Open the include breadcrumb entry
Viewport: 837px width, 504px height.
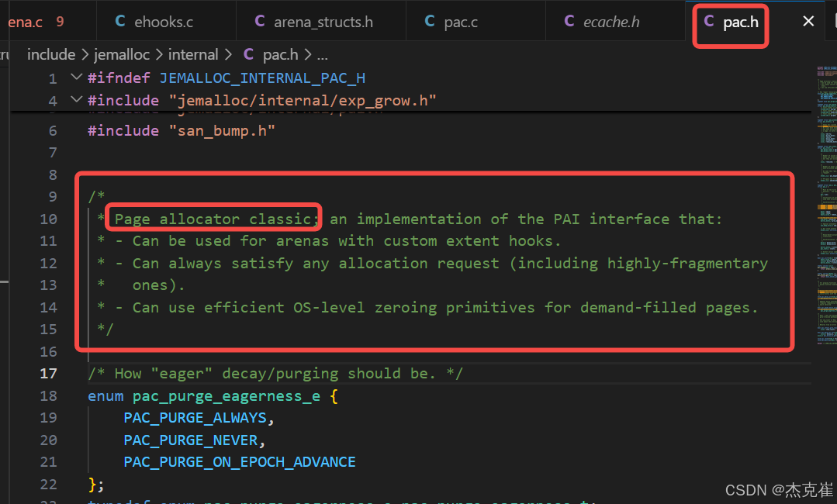coord(51,54)
